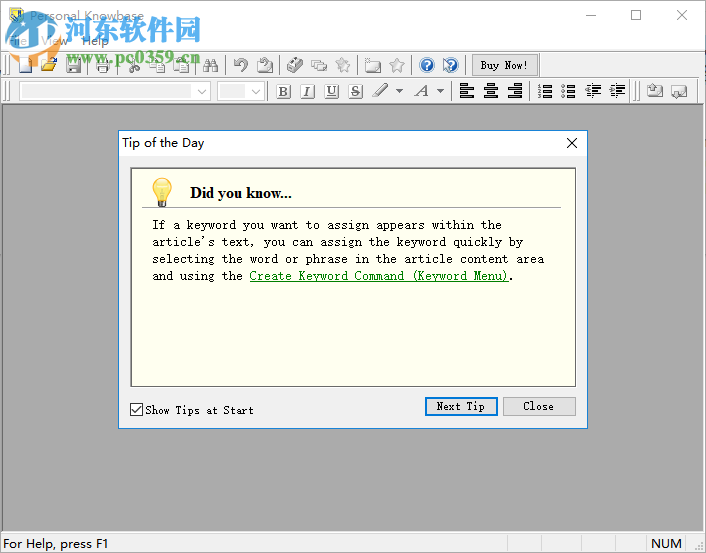The height and width of the screenshot is (553, 706).
Task: Open a file with the folder icon
Action: (49, 66)
